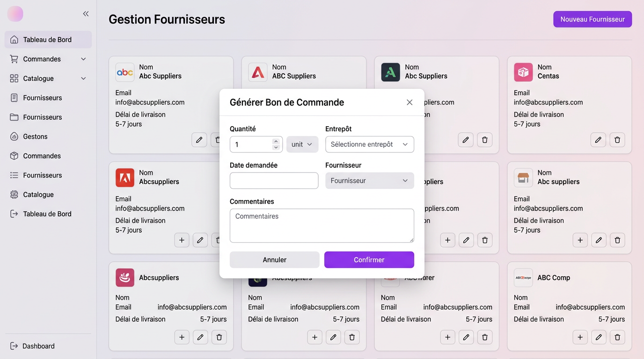The height and width of the screenshot is (359, 644).
Task: Click trash icon on dark green-A logo card
Action: click(485, 140)
